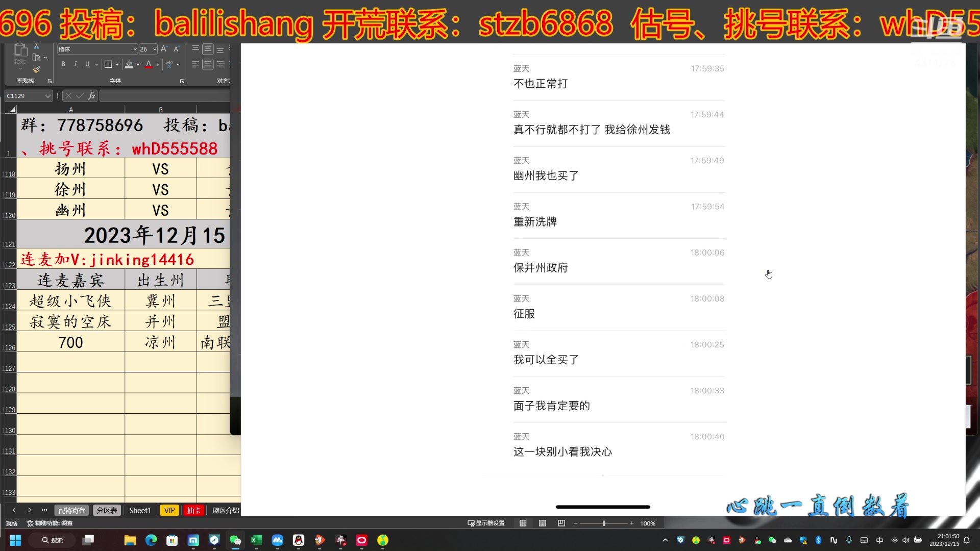
Task: Open the font color dropdown arrow
Action: click(157, 64)
